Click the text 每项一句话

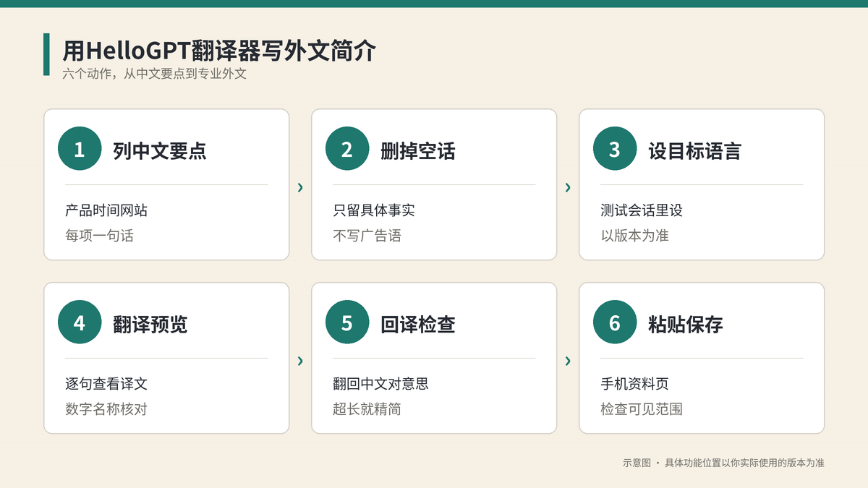tap(100, 236)
